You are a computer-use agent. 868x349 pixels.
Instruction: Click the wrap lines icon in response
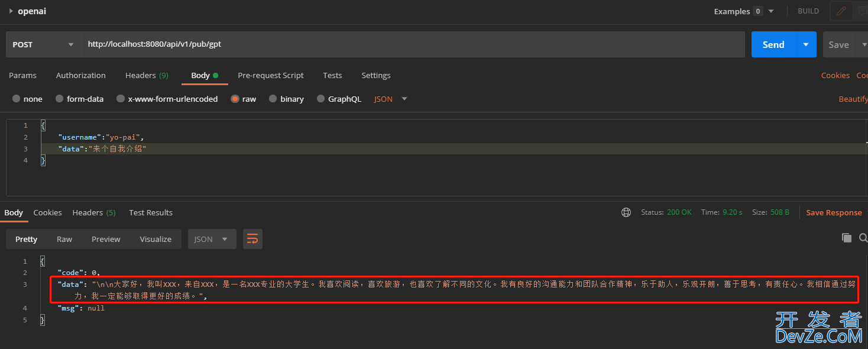tap(252, 239)
